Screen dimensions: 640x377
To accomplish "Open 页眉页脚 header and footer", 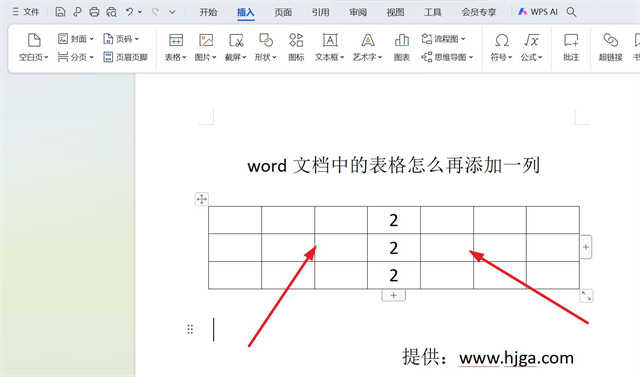I will pyautogui.click(x=126, y=57).
